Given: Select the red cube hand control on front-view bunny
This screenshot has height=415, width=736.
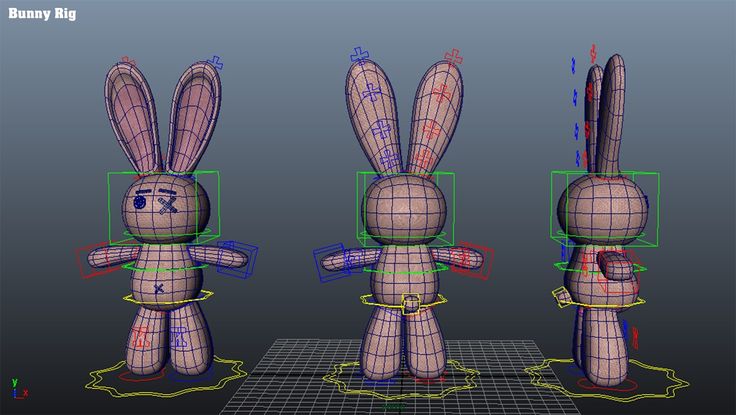Looking at the screenshot, I should [94, 258].
